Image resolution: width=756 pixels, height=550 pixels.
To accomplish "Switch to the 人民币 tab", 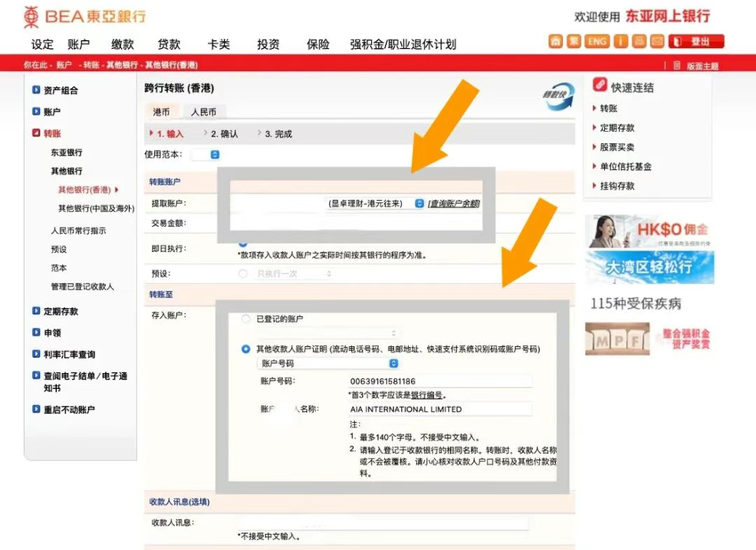I will 203,112.
